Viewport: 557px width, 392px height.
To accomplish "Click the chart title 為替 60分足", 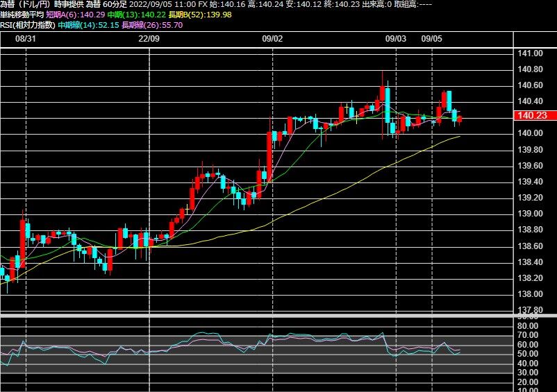I will (x=106, y=5).
